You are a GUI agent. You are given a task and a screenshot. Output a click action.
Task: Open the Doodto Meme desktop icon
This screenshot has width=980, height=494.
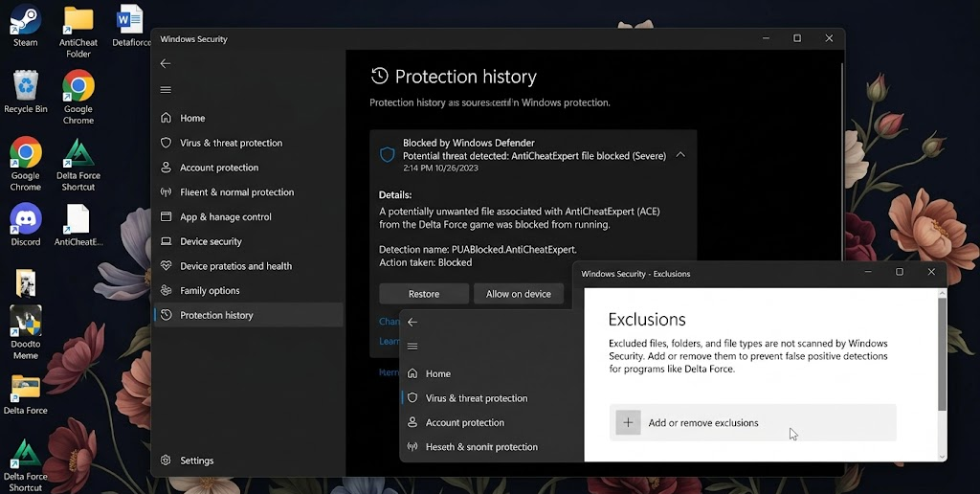[x=26, y=332]
